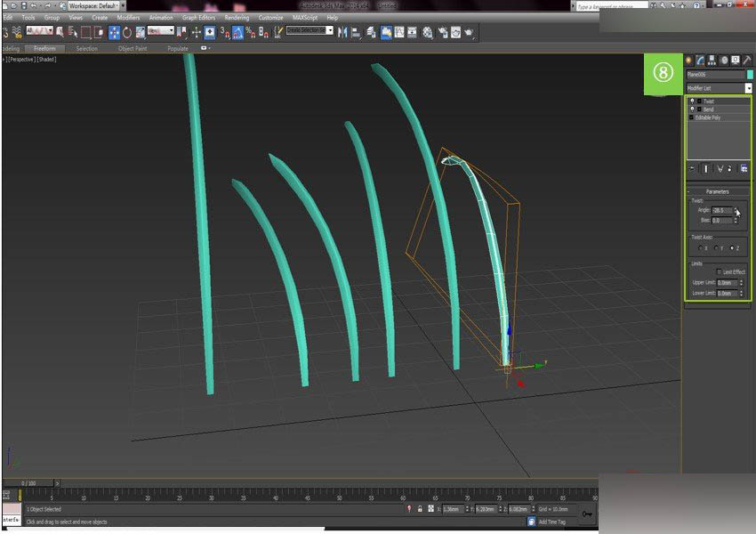Open the Modifier List dropdown

[749, 87]
